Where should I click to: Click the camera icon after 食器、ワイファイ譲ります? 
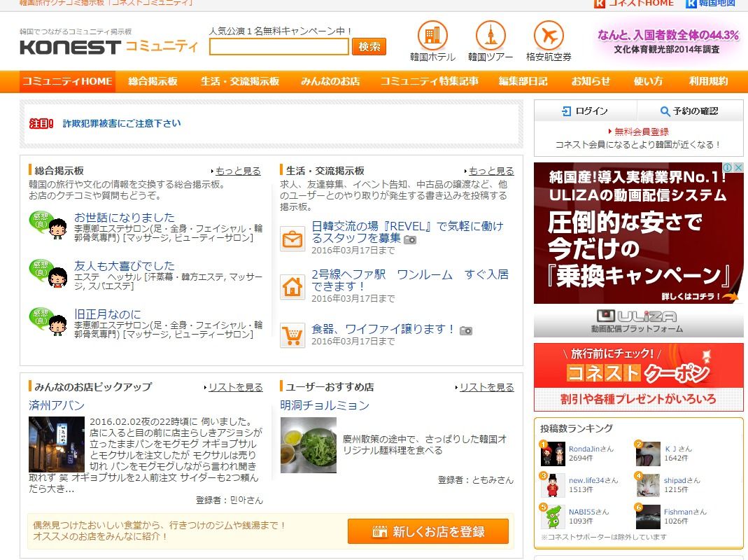click(465, 330)
